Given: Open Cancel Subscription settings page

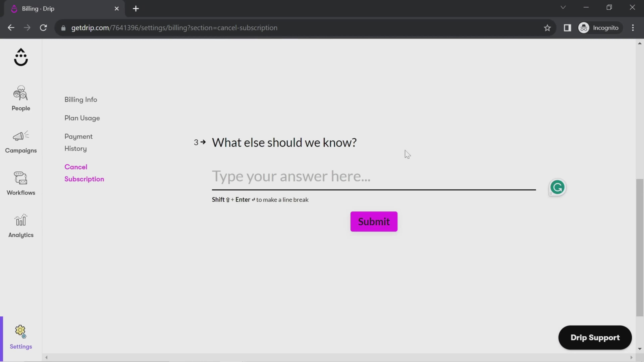Looking at the screenshot, I should click(x=85, y=173).
